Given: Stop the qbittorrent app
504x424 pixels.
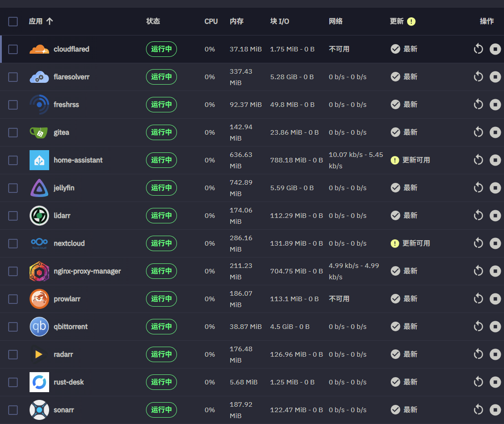Looking at the screenshot, I should click(495, 327).
